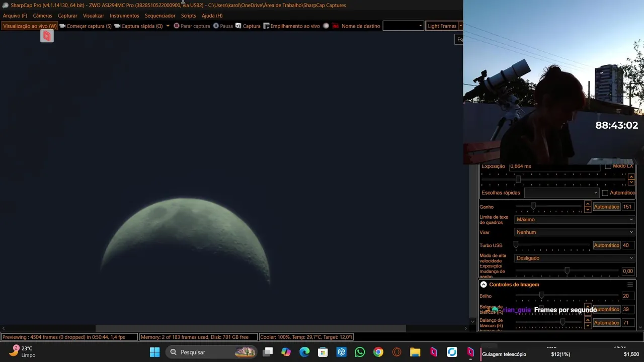The image size is (644, 362).
Task: Click Previewing frames status text
Action: [x=69, y=337]
